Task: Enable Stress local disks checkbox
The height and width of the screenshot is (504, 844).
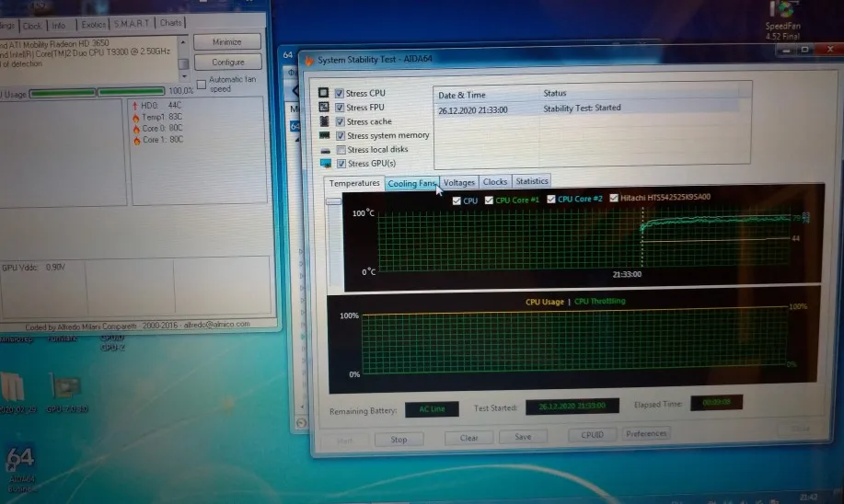Action: click(341, 150)
